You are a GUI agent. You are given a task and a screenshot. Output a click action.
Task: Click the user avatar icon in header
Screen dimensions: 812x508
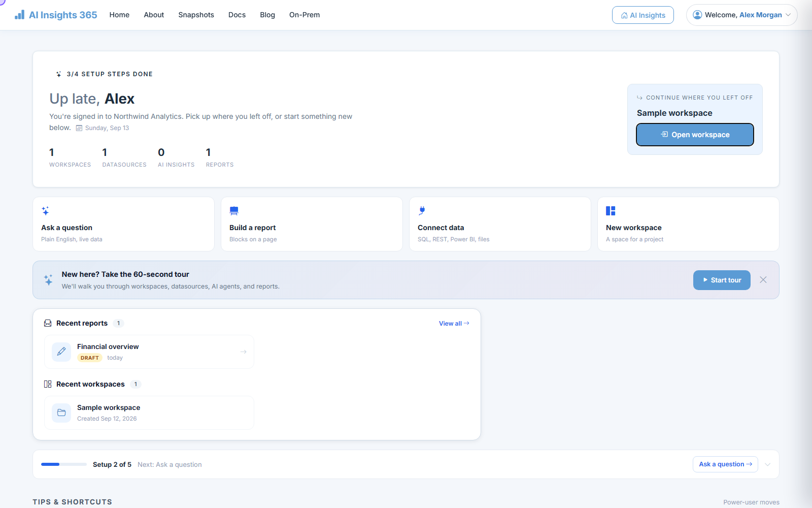697,15
